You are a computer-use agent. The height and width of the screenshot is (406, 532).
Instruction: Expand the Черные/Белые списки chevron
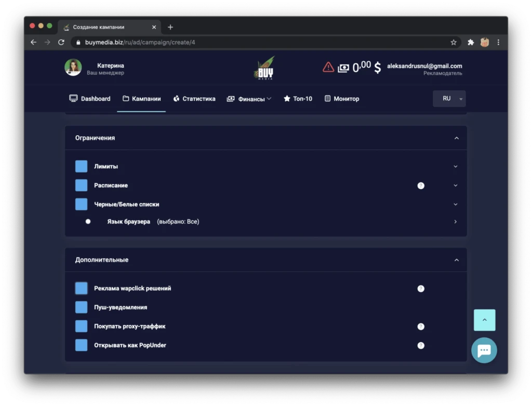[455, 205]
